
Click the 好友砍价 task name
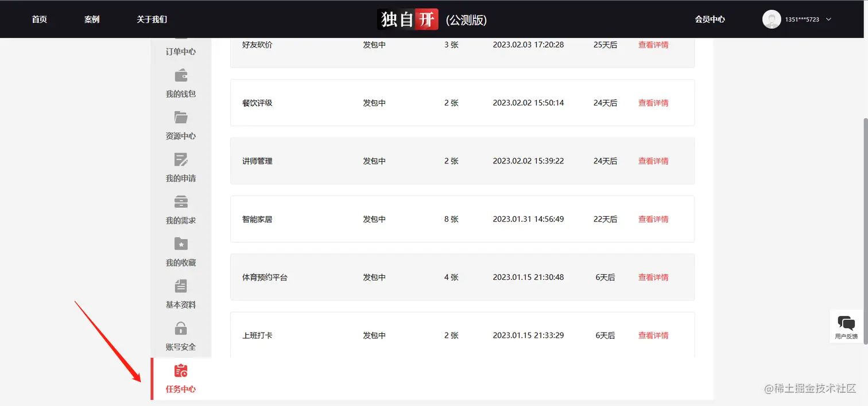pyautogui.click(x=257, y=45)
